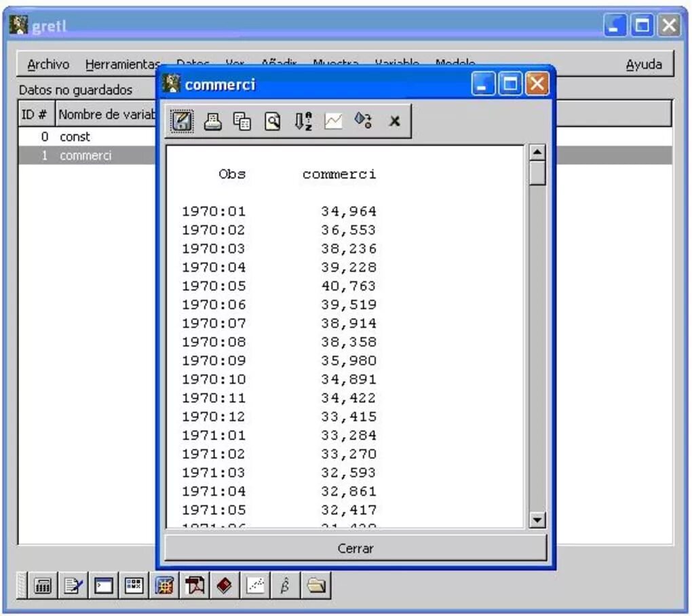This screenshot has height=616, width=692.
Task: Click the 'Obs' column heading
Action: [x=232, y=174]
